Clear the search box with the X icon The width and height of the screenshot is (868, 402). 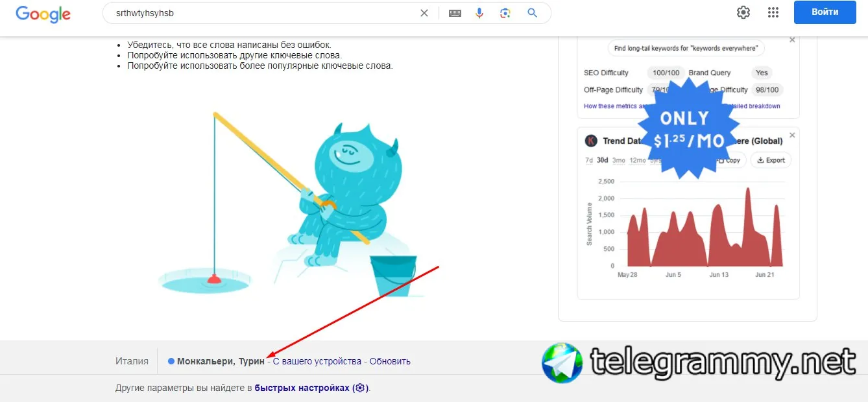pos(424,13)
